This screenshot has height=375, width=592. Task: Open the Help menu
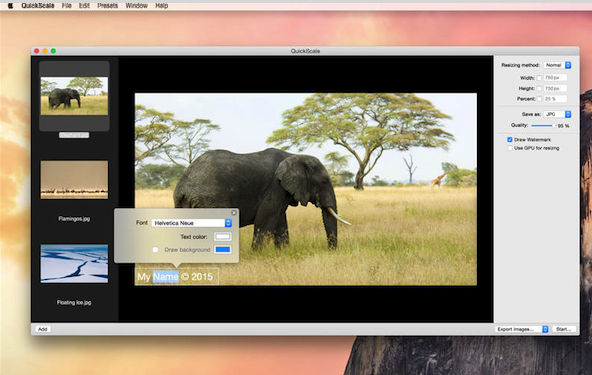coord(162,6)
